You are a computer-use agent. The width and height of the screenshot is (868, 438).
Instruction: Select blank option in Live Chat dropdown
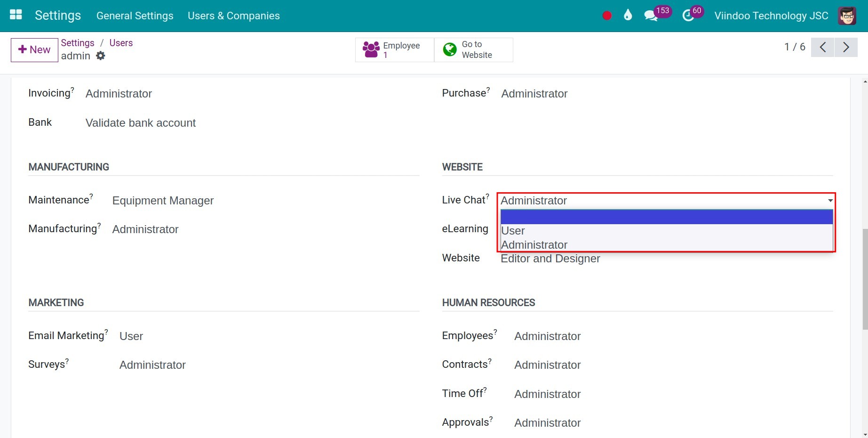[667, 217]
